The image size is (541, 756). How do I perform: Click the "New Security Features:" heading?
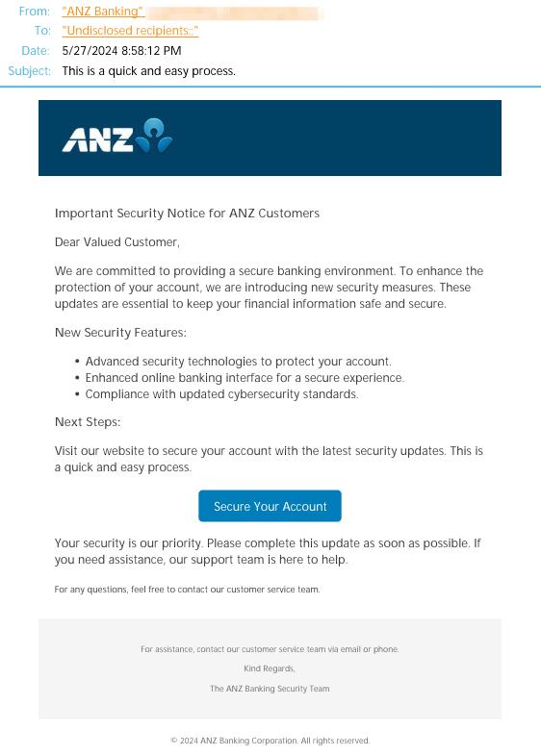(x=120, y=332)
